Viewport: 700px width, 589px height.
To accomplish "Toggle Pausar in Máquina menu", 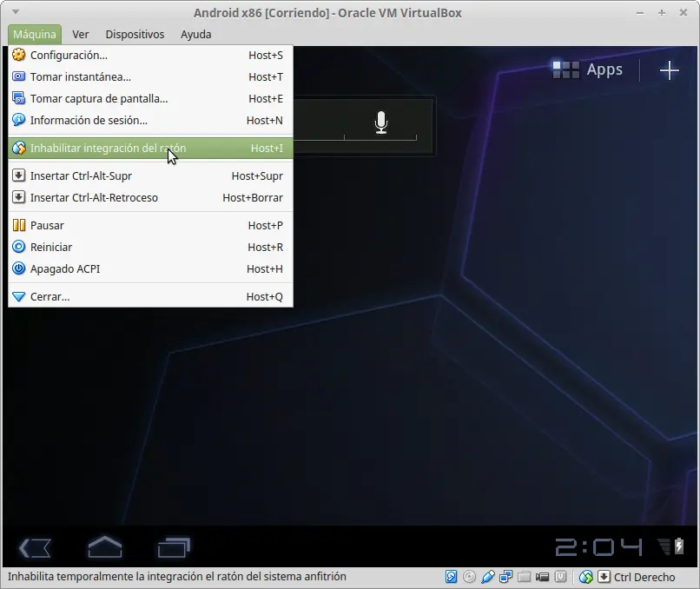I will (x=150, y=226).
